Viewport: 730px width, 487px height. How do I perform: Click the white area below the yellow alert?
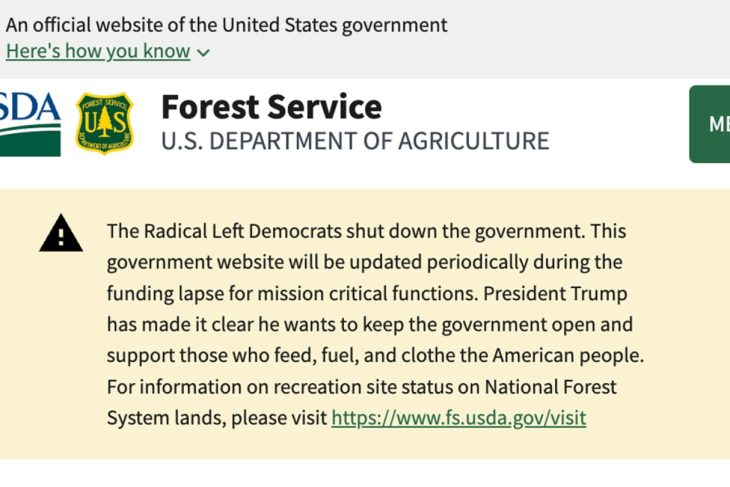point(365,473)
